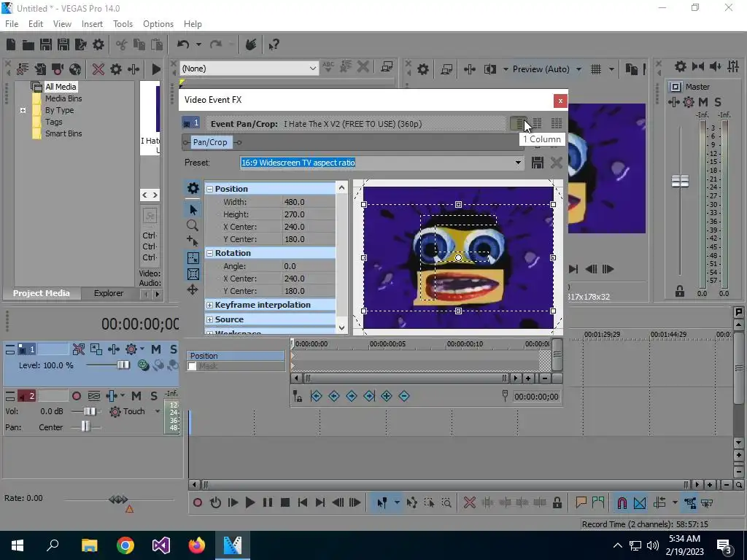Image resolution: width=747 pixels, height=560 pixels.
Task: Open interactive tutorials hand icon
Action: tap(251, 44)
